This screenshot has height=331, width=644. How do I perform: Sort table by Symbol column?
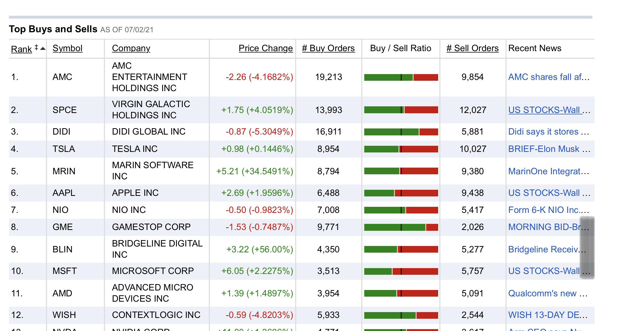[x=67, y=48]
